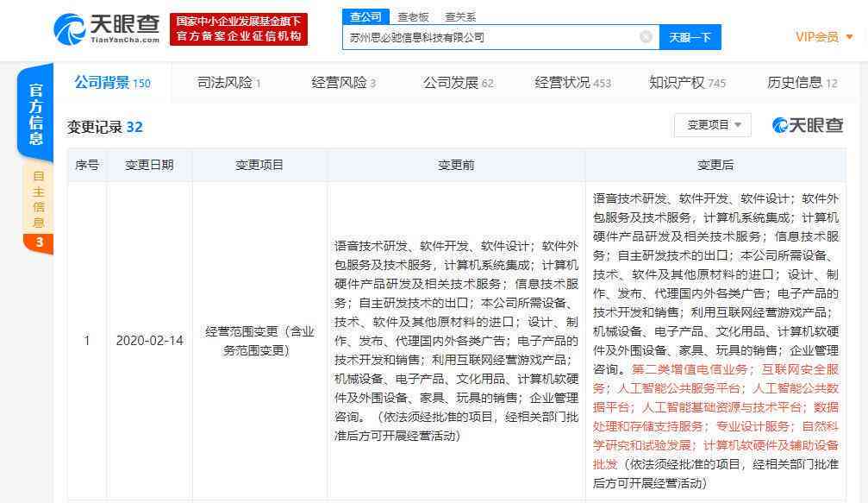Click the 变更项目 column header in table
868x503 pixels.
259,165
